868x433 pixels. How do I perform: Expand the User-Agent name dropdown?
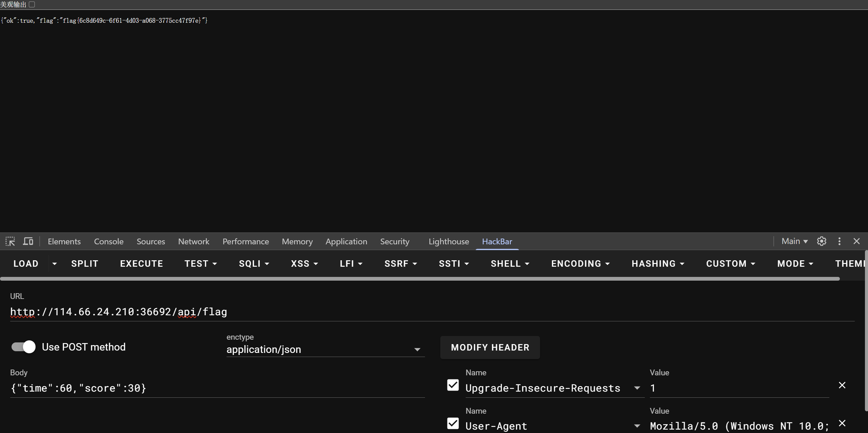click(637, 426)
